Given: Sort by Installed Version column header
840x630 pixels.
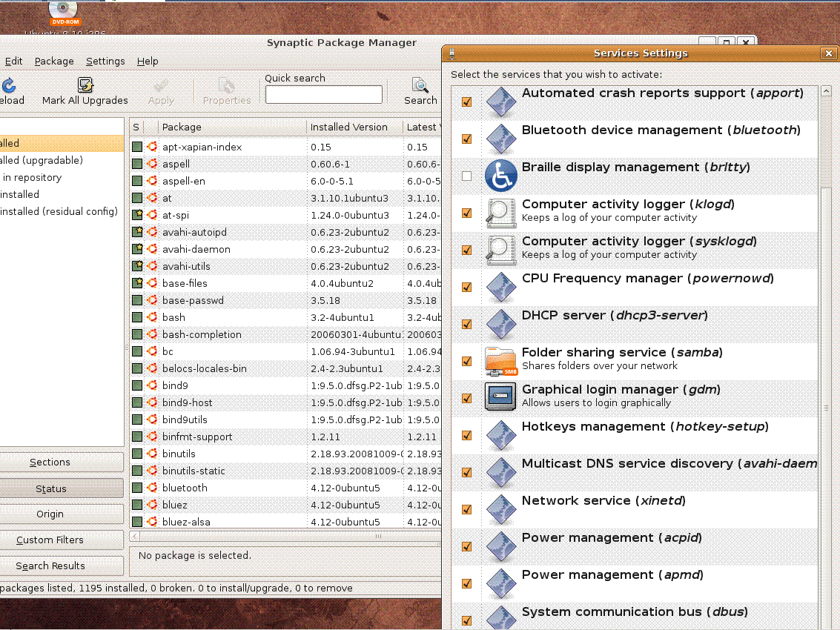Looking at the screenshot, I should tap(354, 127).
